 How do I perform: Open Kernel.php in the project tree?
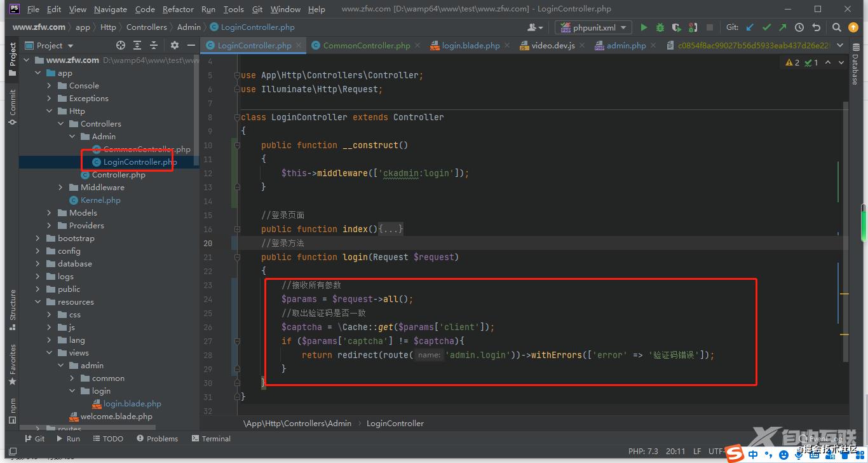pyautogui.click(x=100, y=200)
